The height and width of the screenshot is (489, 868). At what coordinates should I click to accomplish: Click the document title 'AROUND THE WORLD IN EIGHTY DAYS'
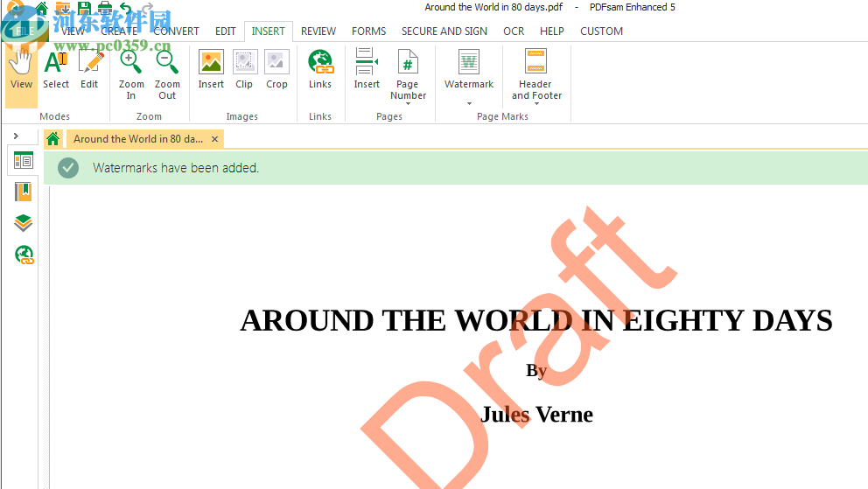535,320
